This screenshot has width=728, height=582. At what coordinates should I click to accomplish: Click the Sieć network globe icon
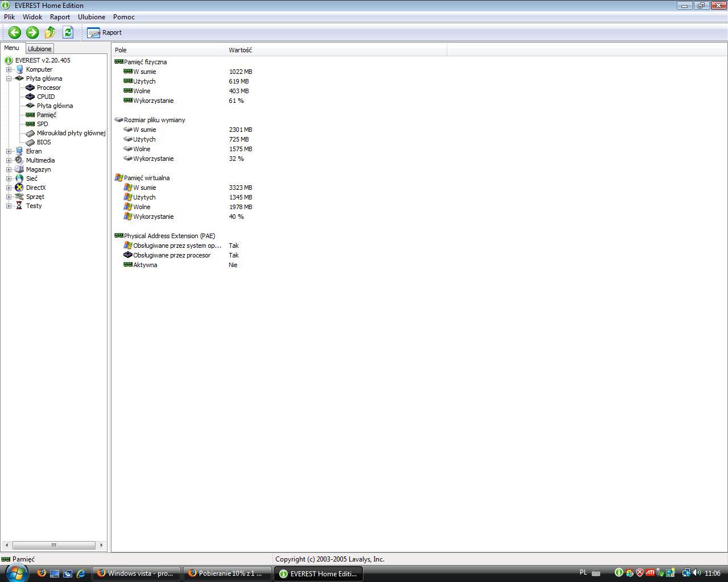pyautogui.click(x=19, y=178)
